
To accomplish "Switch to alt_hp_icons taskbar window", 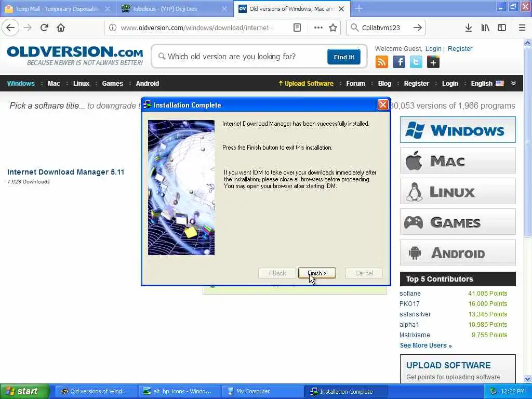I will [x=179, y=391].
